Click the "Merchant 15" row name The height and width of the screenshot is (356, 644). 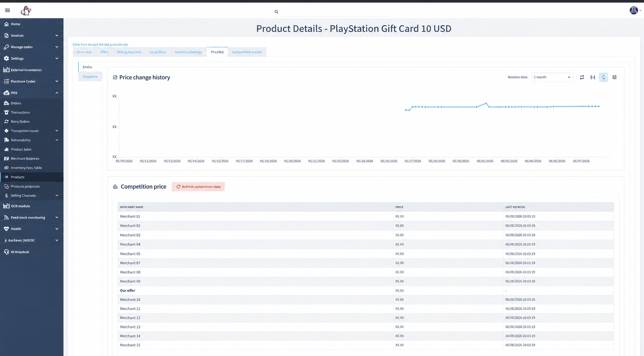pos(130,345)
